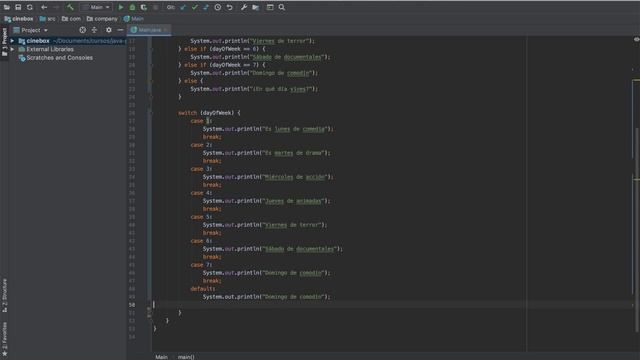Place cursor on 'switch (dayOfWeek) {' line
This screenshot has width=640, height=360.
(209, 113)
